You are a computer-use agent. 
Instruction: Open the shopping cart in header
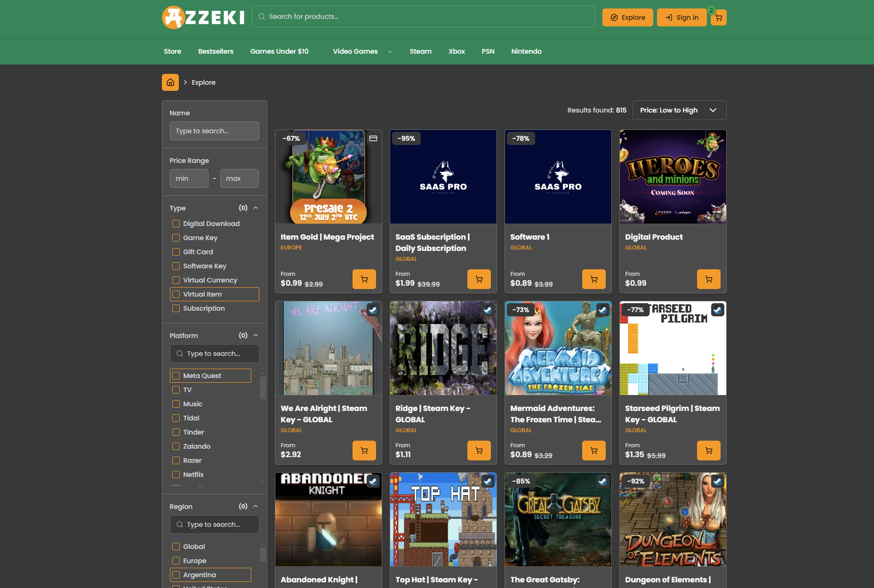tap(718, 17)
